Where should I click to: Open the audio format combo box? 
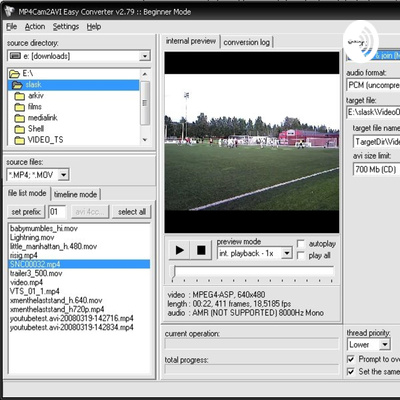coord(373,85)
